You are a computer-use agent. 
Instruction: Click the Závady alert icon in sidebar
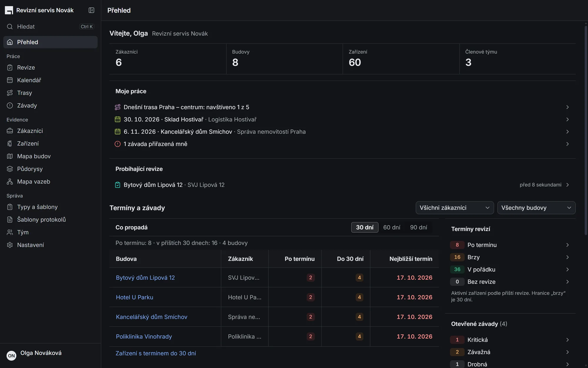tap(10, 105)
